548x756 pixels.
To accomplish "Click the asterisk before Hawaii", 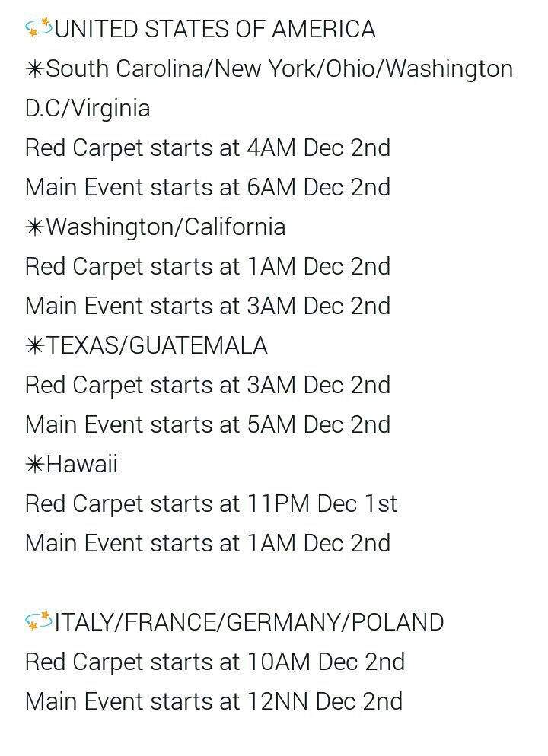I will (35, 464).
